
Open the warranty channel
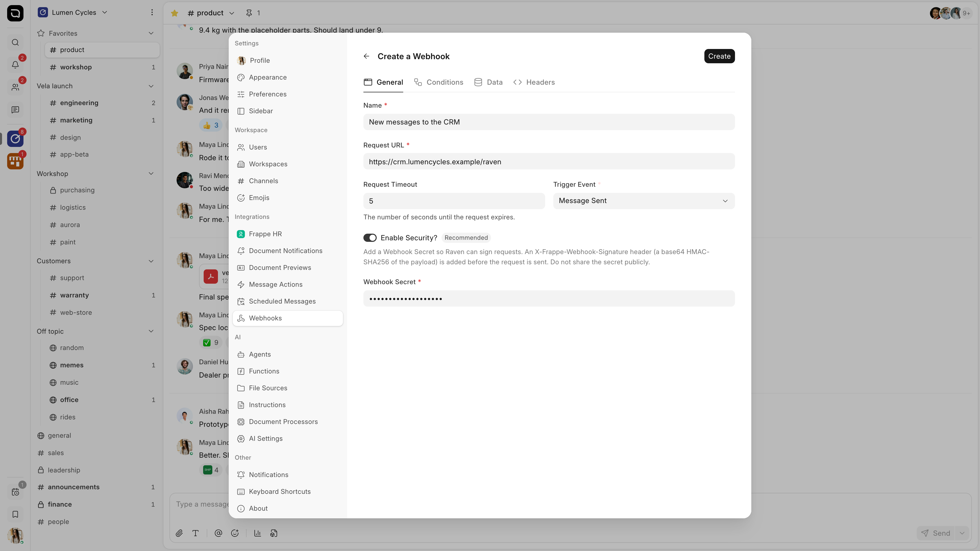pyautogui.click(x=102, y=295)
